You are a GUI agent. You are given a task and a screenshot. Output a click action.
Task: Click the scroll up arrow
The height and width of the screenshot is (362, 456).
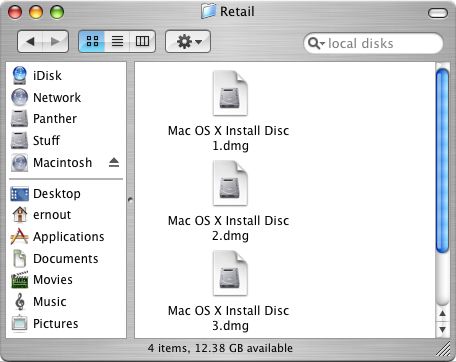pos(442,313)
